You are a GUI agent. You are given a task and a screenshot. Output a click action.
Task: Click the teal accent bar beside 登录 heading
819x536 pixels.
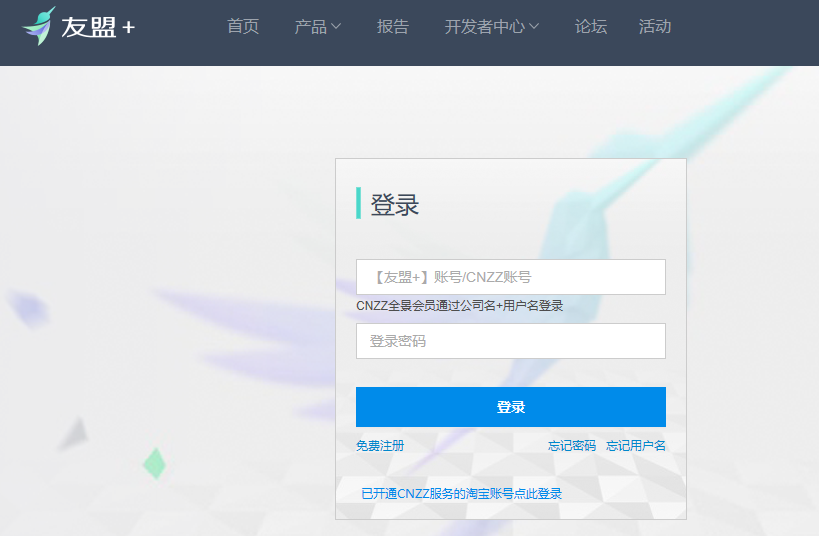tap(358, 202)
